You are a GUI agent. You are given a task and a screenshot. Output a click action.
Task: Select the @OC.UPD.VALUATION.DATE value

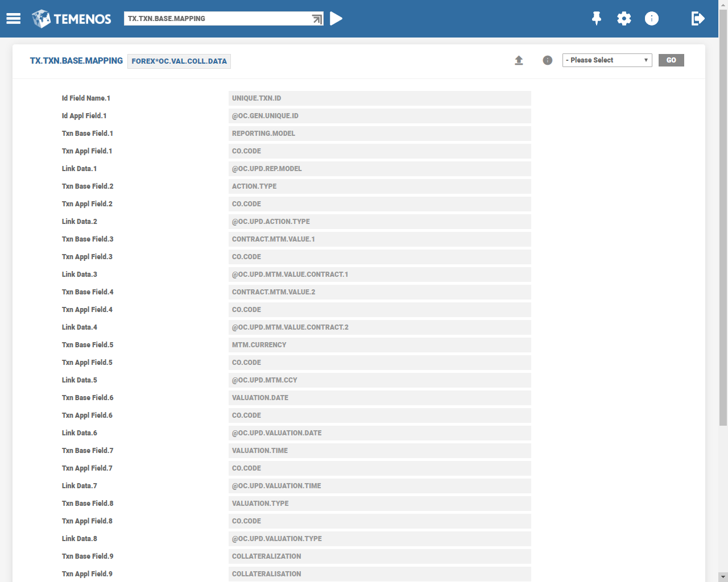click(380, 433)
